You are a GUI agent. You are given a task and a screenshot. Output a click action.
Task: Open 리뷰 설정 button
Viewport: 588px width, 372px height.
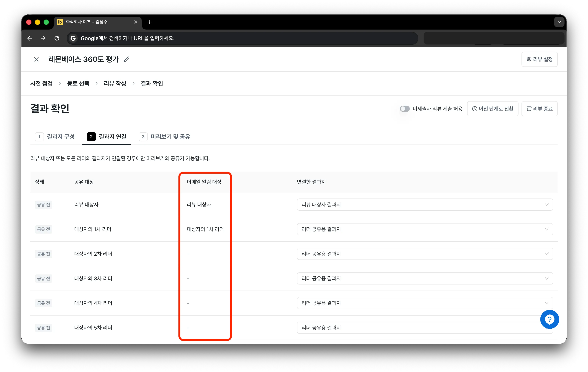[x=539, y=59]
